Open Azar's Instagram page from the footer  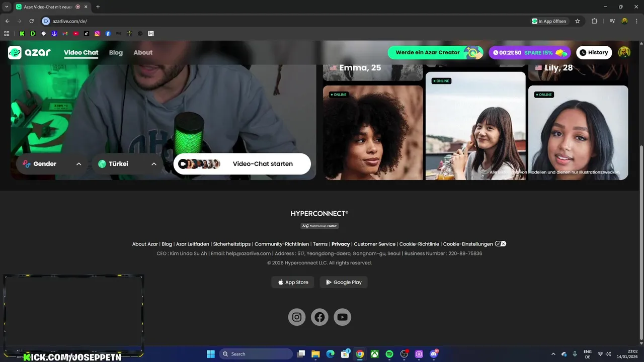click(x=297, y=317)
